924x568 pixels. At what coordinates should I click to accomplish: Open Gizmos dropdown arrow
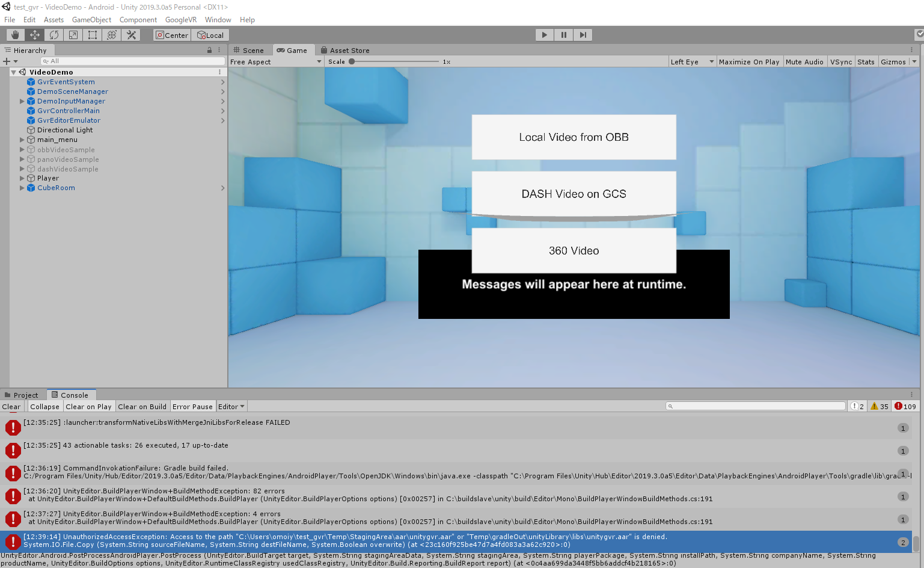pyautogui.click(x=914, y=61)
